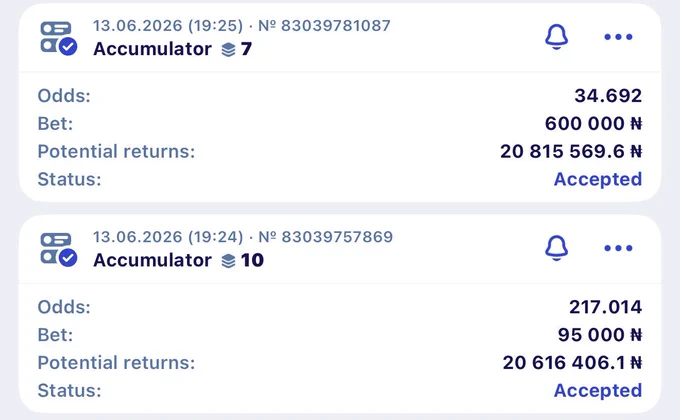Tap the 95 000 bet amount
Viewport: 680px width, 420px height.
click(600, 335)
